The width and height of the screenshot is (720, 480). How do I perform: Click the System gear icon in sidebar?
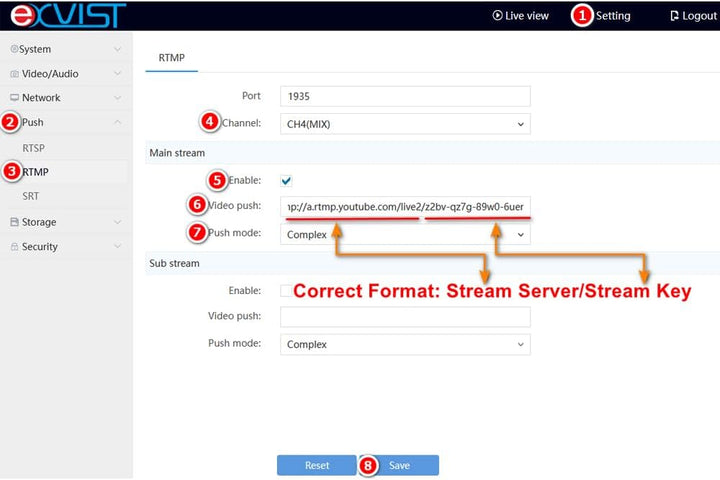(14, 49)
